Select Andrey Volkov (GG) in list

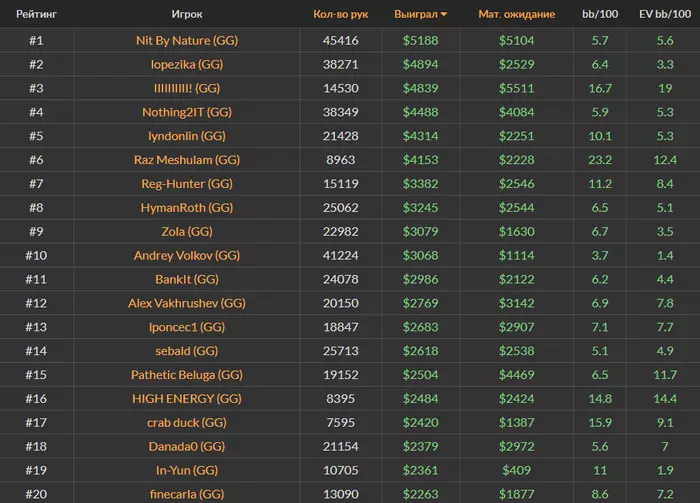pos(187,256)
